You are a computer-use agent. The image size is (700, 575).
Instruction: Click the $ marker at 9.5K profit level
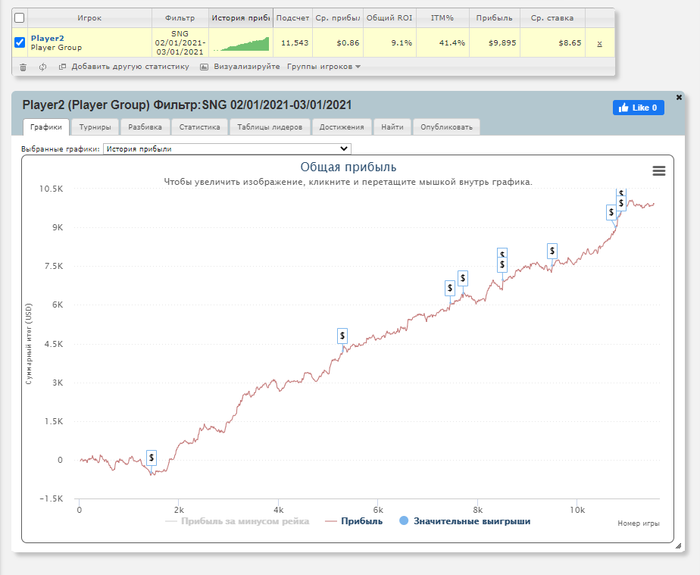coord(611,212)
